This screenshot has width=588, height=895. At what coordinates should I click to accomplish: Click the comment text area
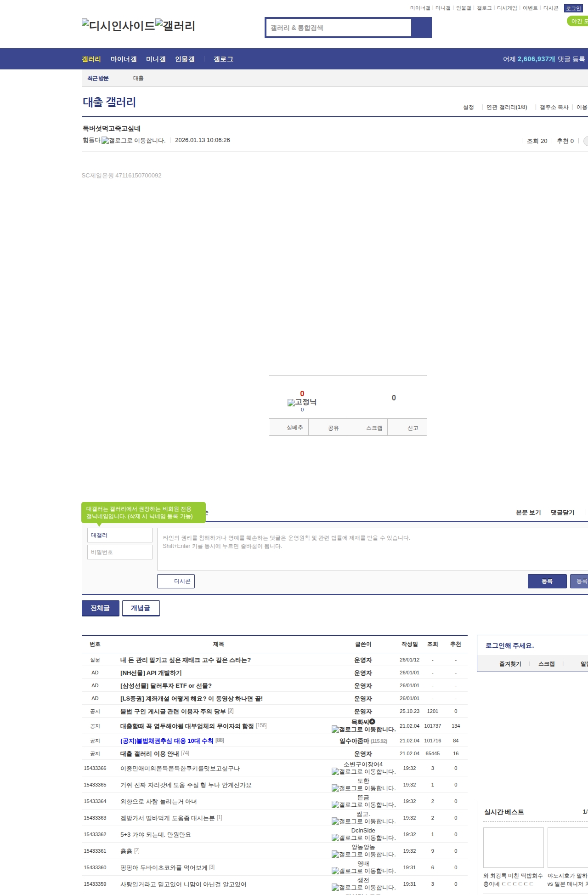[x=373, y=549]
